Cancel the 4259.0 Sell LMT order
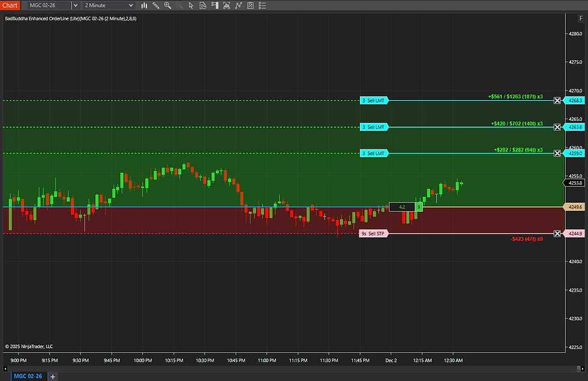The width and height of the screenshot is (588, 381). [x=557, y=154]
